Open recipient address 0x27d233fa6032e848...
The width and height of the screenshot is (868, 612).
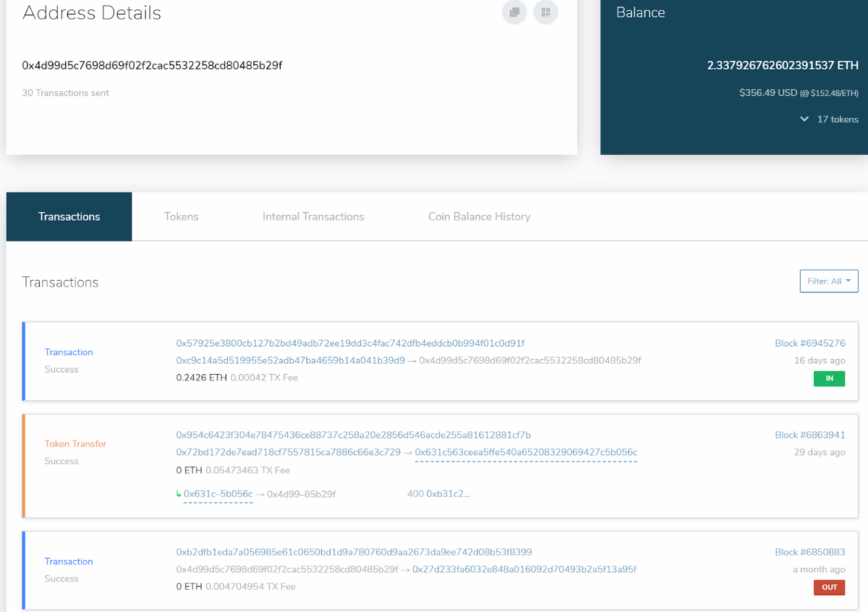525,569
